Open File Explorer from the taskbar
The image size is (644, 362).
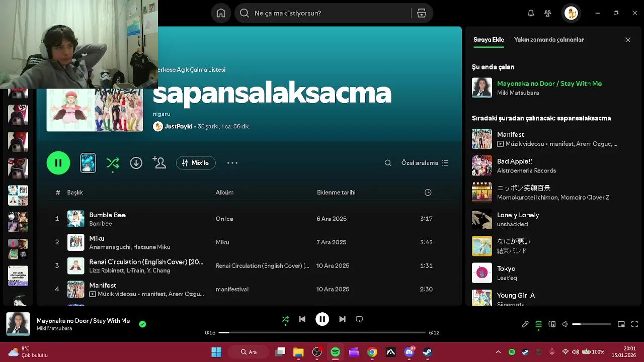pyautogui.click(x=298, y=352)
